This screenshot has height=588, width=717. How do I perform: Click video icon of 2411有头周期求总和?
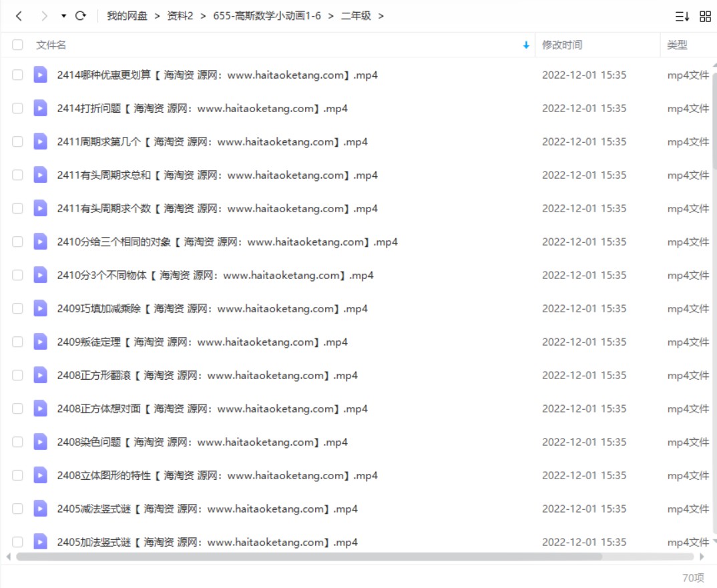(40, 175)
